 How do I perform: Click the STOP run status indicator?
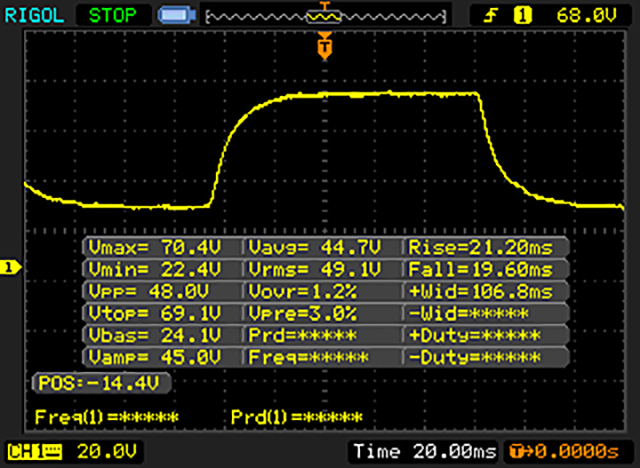(113, 16)
